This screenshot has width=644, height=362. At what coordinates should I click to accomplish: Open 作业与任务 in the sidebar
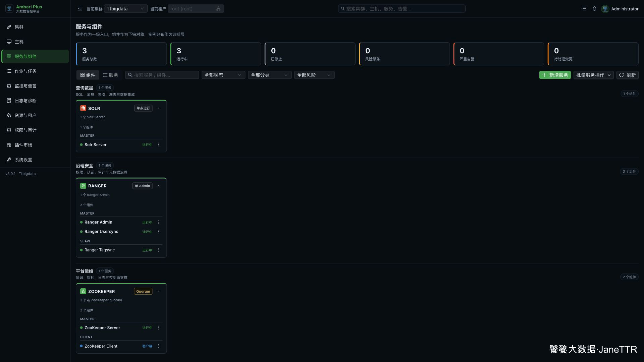coord(35,71)
